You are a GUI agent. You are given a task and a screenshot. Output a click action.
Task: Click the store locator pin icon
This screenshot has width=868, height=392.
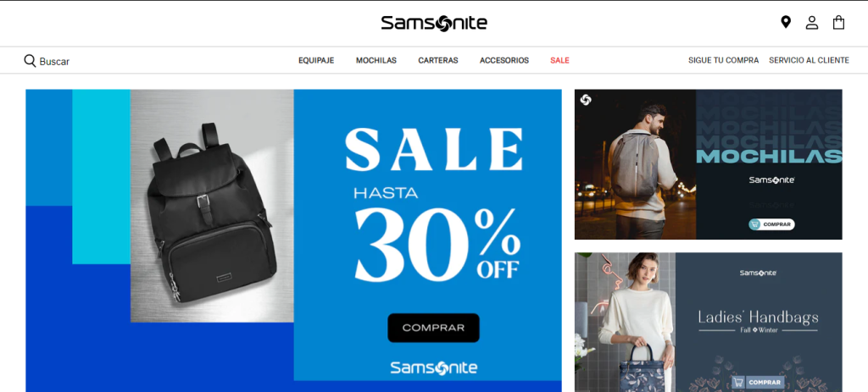tap(786, 23)
